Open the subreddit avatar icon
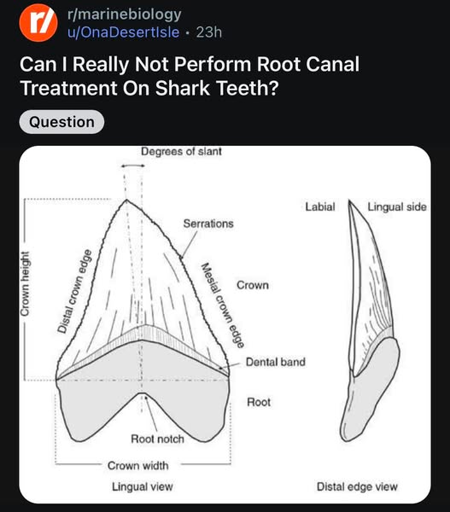The height and width of the screenshot is (512, 450). point(38,23)
